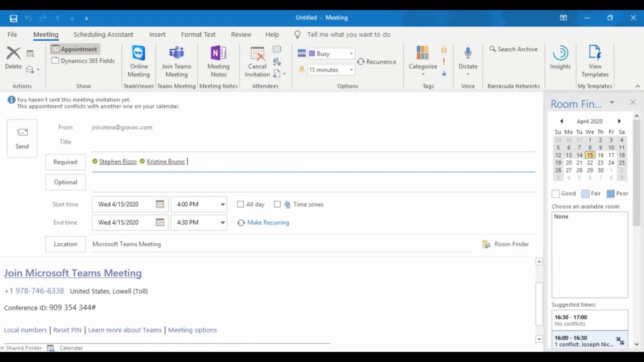Select Appointment view in Show group

click(74, 49)
